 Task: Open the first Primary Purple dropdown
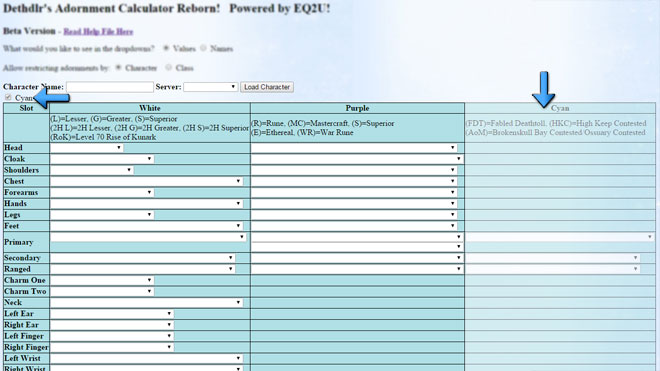(357, 237)
